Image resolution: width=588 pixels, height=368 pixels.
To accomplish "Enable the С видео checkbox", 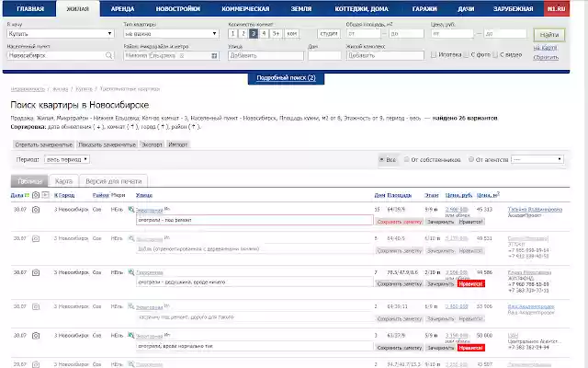I will click(495, 55).
